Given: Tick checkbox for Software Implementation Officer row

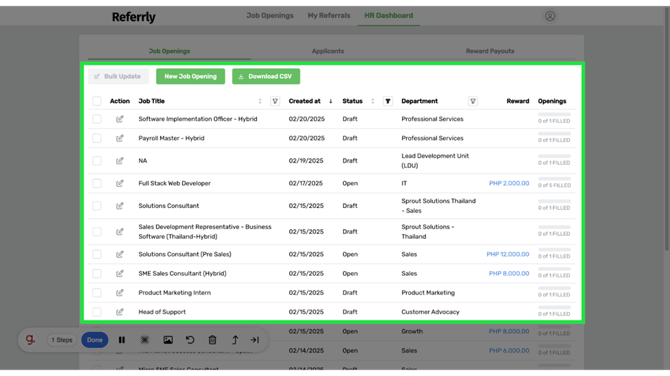Looking at the screenshot, I should [97, 119].
